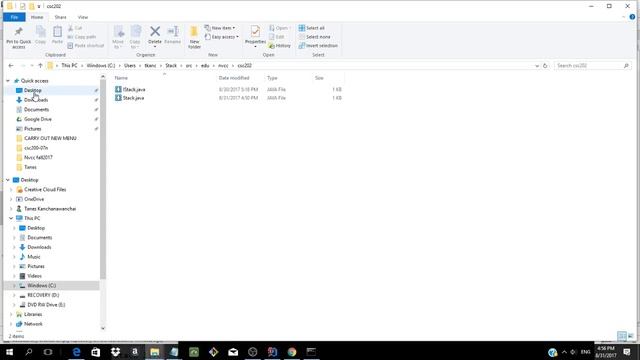The image size is (640, 360).
Task: Switch to the Share ribbon tab
Action: (x=60, y=17)
